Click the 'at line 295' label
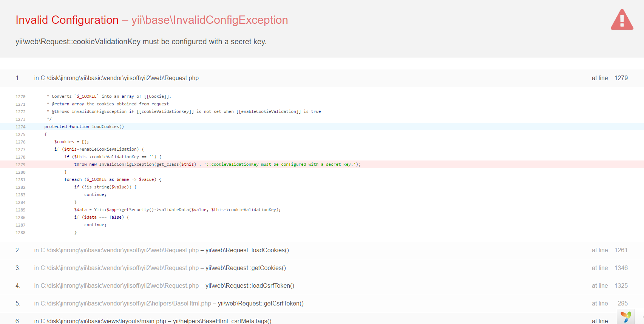This screenshot has height=324, width=644. 609,304
